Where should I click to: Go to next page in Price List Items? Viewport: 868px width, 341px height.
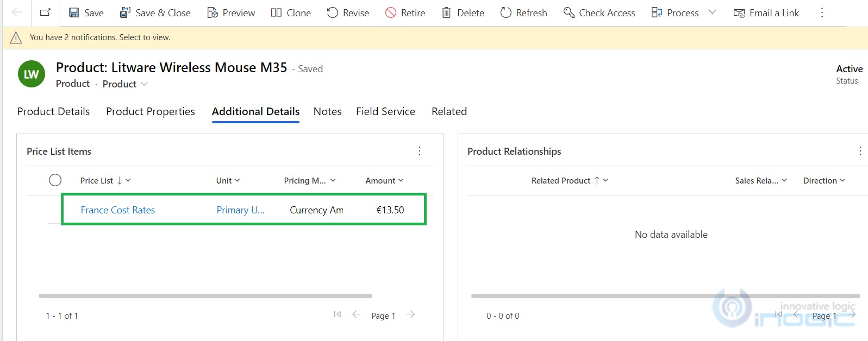pos(411,314)
